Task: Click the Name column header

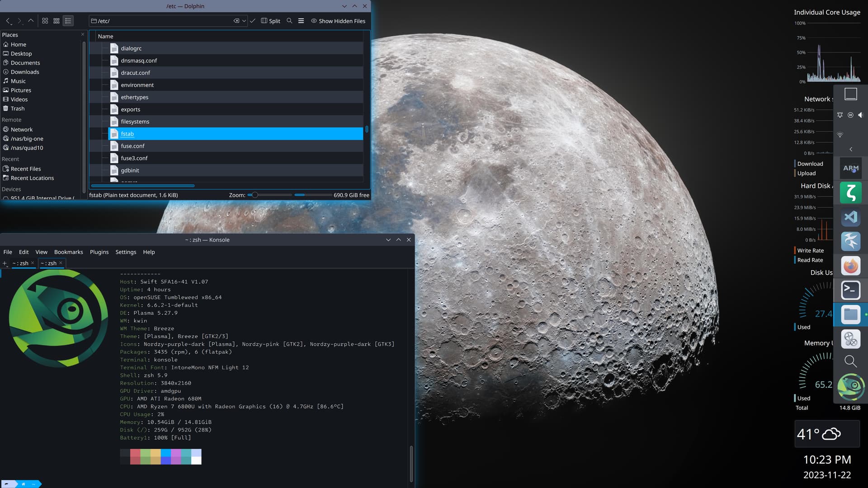Action: pos(229,36)
